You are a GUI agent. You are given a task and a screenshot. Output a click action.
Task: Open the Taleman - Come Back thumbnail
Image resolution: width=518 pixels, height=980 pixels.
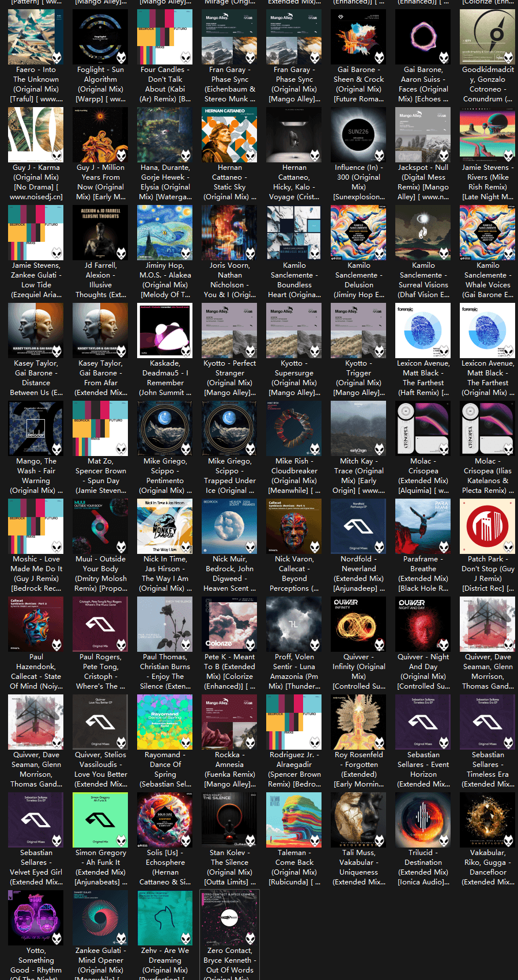(294, 820)
